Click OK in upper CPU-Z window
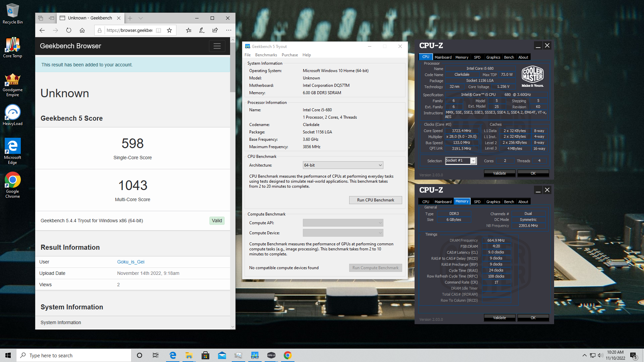 pos(533,173)
